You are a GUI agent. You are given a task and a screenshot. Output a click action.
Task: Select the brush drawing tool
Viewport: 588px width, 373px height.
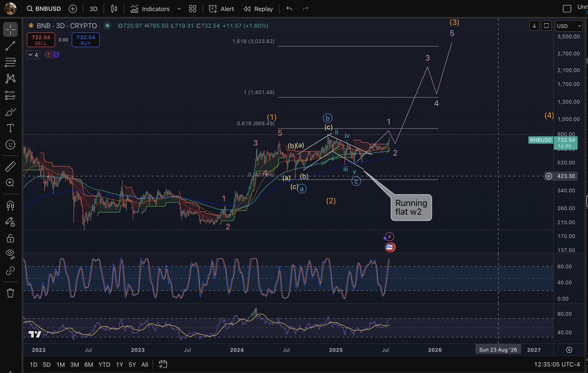(x=10, y=112)
